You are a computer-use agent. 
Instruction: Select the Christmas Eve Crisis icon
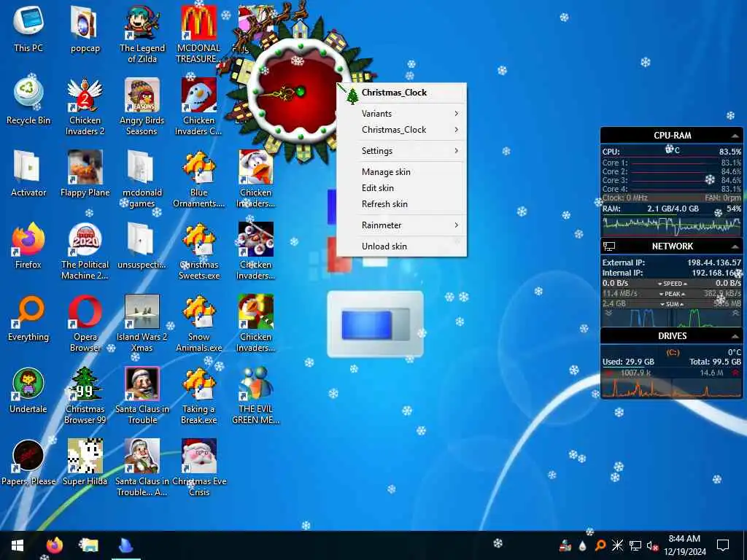click(198, 468)
